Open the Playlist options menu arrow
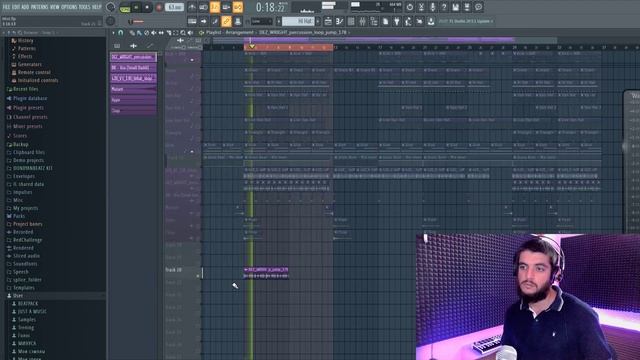 point(113,33)
